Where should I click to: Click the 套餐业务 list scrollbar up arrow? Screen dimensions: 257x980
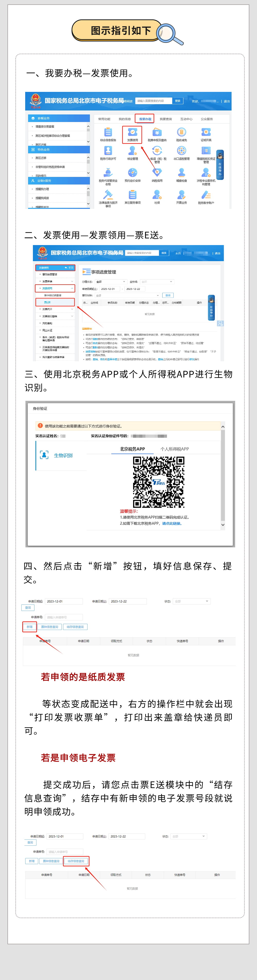88,126
